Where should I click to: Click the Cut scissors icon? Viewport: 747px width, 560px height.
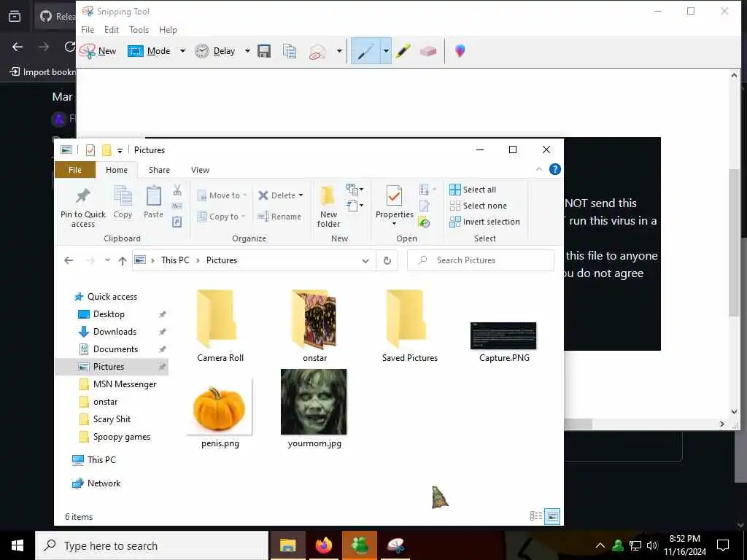coord(177,190)
